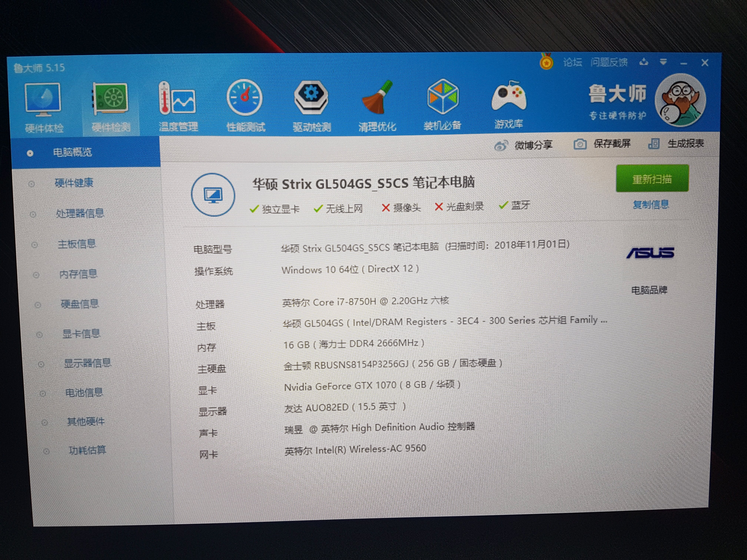Click the Core i7-8750H processor value
The image size is (747, 560).
tap(365, 301)
